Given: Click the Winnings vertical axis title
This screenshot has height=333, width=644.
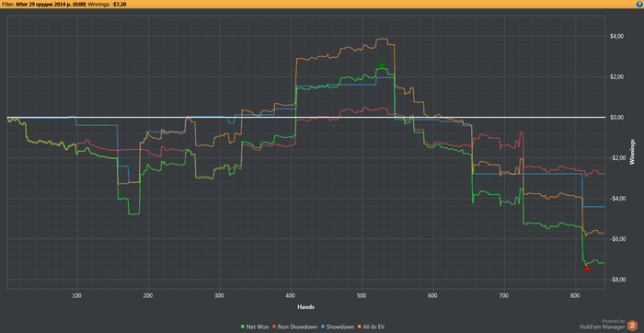Looking at the screenshot, I should point(632,153).
